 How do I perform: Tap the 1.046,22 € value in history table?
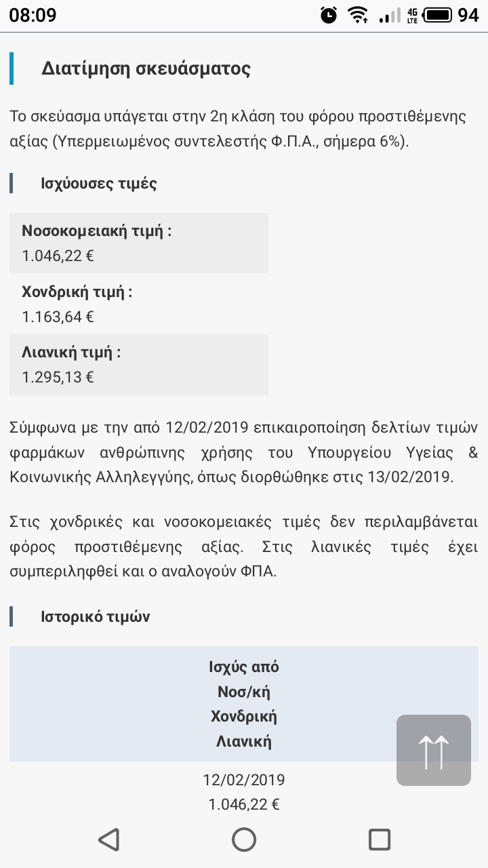(x=244, y=804)
